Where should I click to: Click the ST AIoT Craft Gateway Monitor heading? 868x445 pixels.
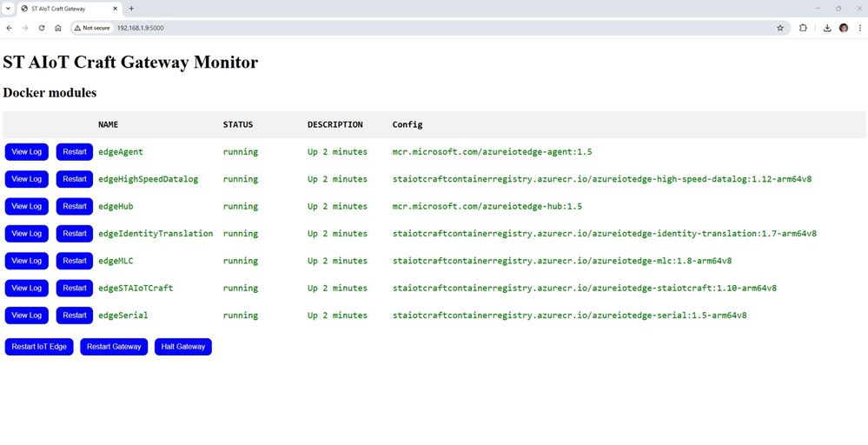click(130, 62)
